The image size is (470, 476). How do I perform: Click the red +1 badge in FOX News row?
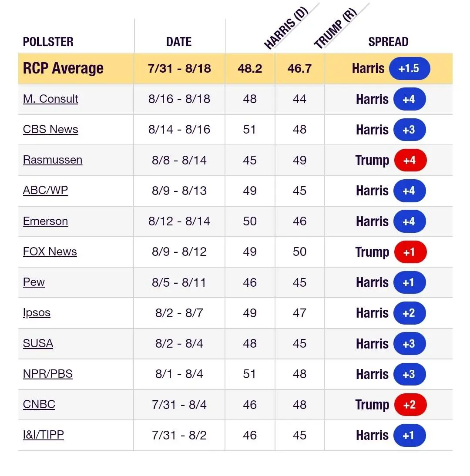(x=410, y=252)
